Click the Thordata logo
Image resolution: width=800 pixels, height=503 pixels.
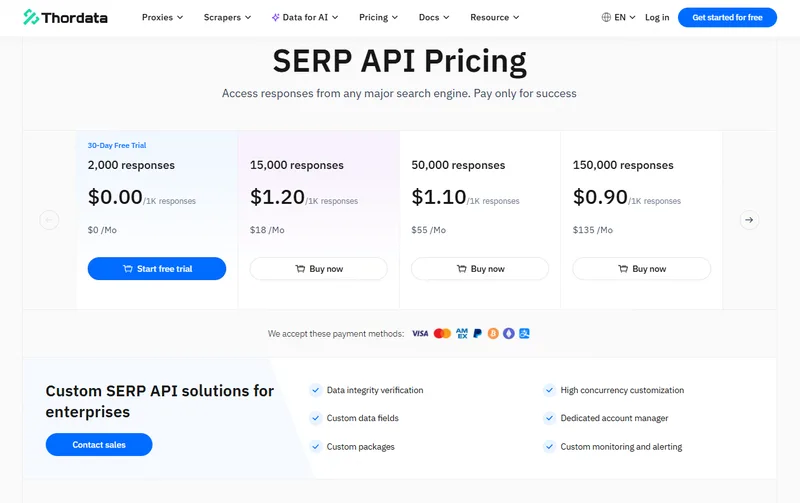(65, 17)
